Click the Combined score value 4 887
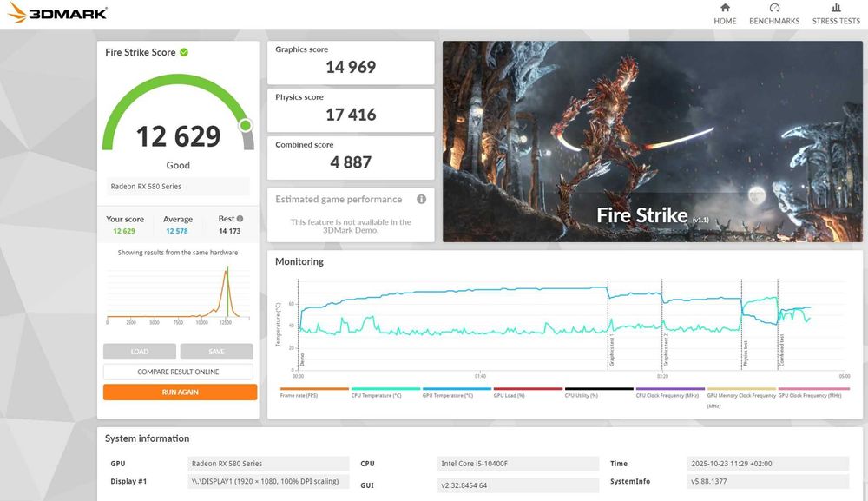This screenshot has height=501, width=868. point(351,162)
